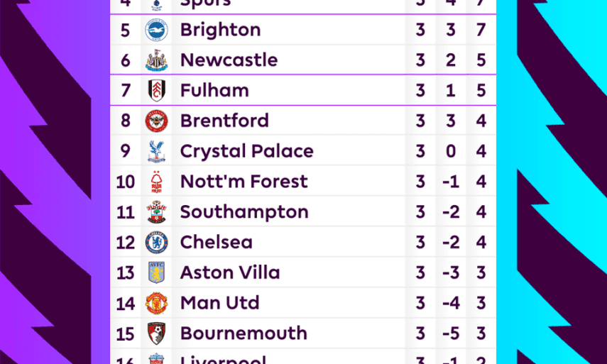Image resolution: width=607 pixels, height=364 pixels.
Task: Click the Brentford club crest
Action: click(x=156, y=121)
